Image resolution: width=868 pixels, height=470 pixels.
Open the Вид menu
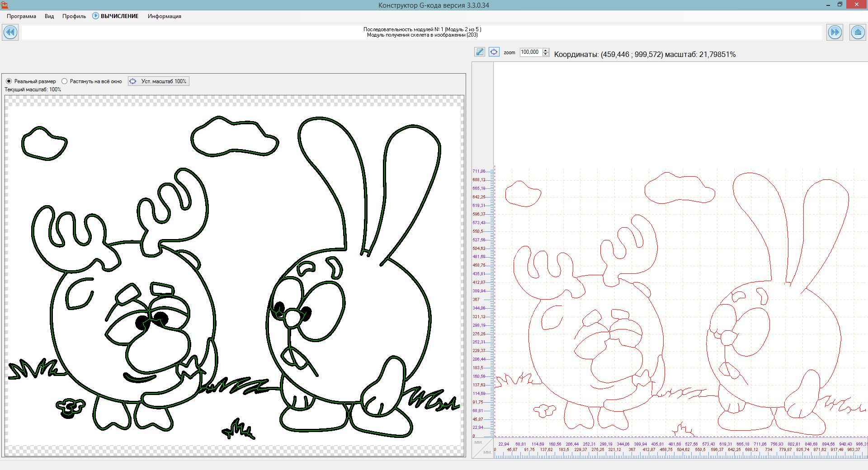(x=49, y=16)
